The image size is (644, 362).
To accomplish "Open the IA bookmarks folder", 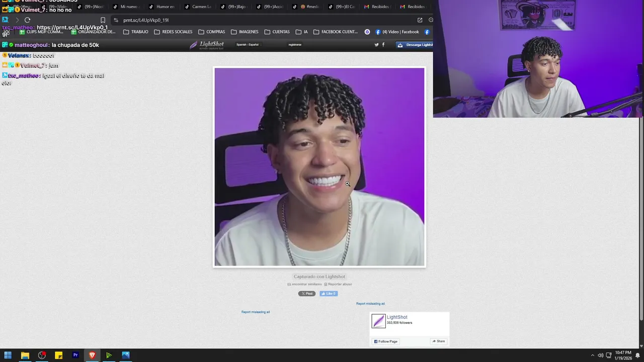I will (301, 32).
